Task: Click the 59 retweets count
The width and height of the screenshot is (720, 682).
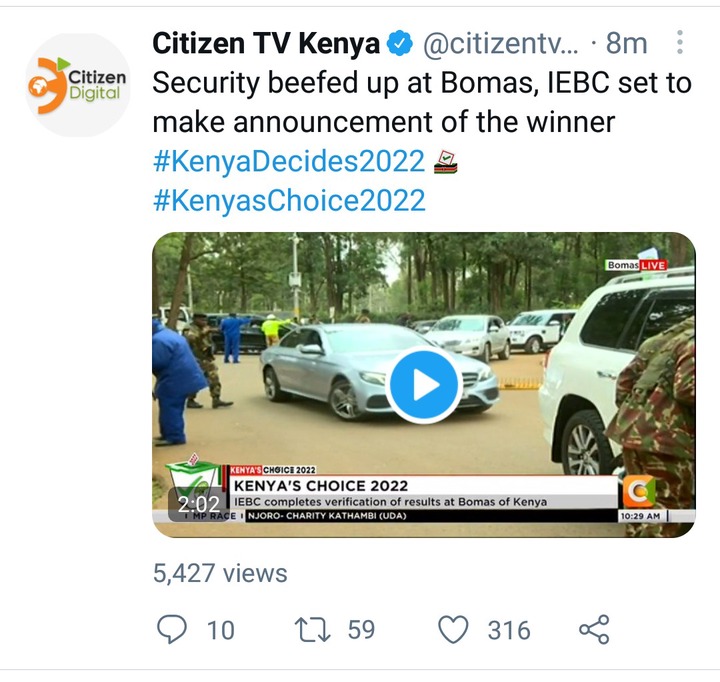Action: (361, 629)
